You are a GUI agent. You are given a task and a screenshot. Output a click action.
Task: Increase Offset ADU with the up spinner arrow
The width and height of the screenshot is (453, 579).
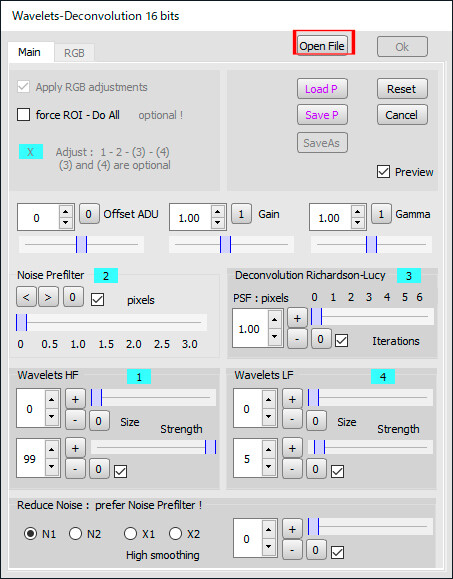[66, 212]
